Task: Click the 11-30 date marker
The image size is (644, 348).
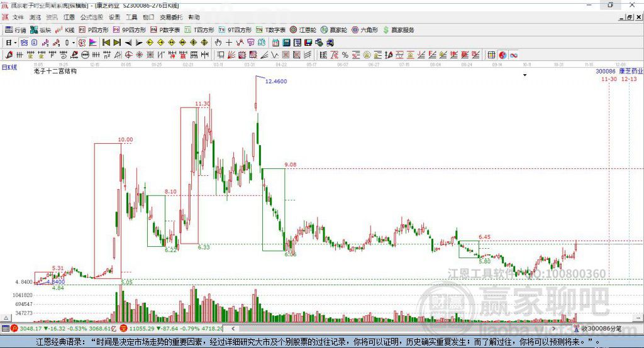Action: click(609, 79)
